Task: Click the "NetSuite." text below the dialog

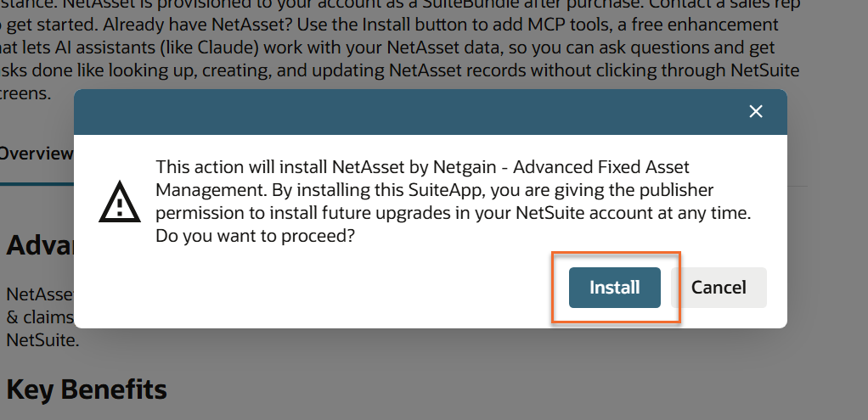Action: 42,339
